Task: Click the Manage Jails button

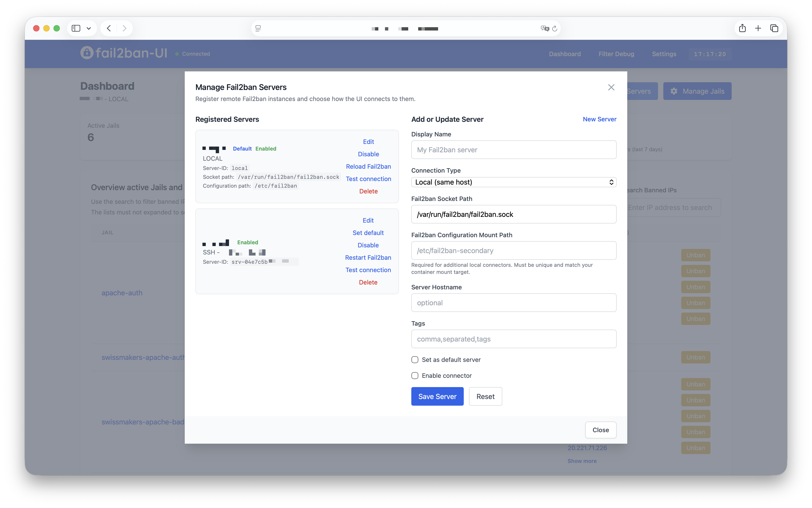Action: click(697, 91)
